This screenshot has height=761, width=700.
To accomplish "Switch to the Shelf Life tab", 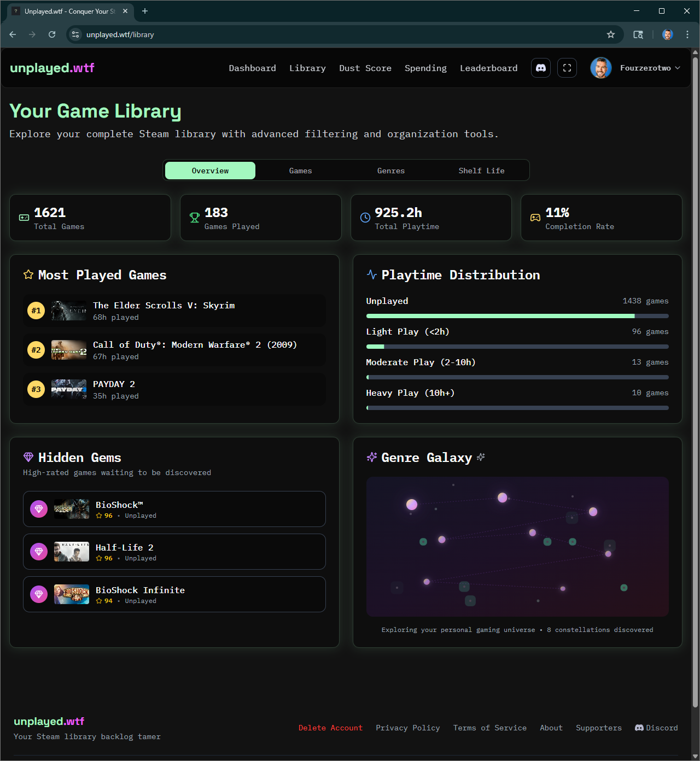I will click(x=481, y=171).
